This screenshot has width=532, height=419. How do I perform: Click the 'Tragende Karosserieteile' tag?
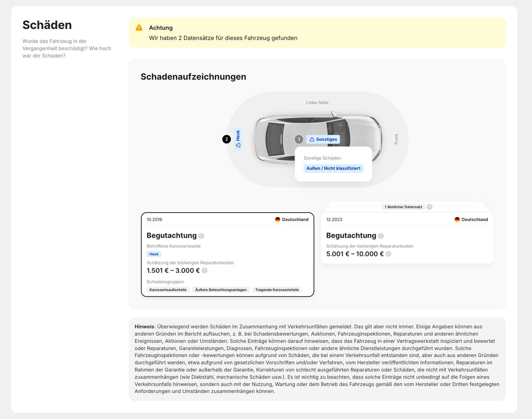277,290
